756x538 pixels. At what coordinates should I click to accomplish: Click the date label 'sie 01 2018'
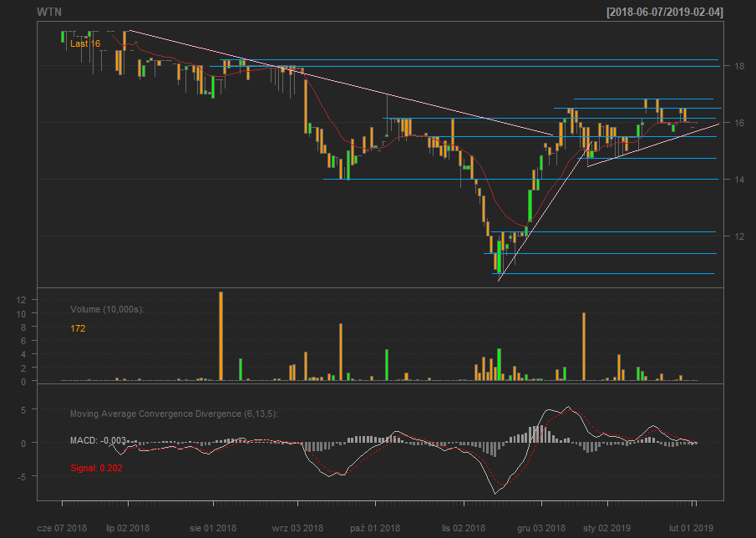coord(213,528)
